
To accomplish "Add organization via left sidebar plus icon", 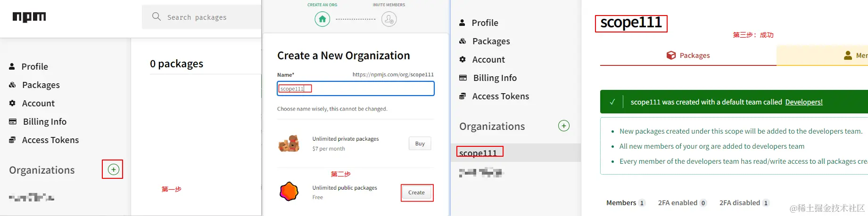I will [113, 169].
